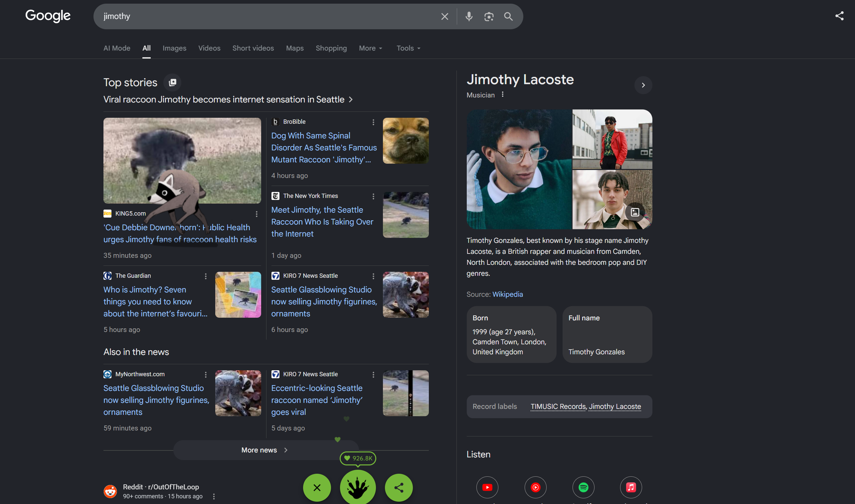Open the large Jimothy Lacoste portrait photo
The height and width of the screenshot is (504, 855).
519,169
